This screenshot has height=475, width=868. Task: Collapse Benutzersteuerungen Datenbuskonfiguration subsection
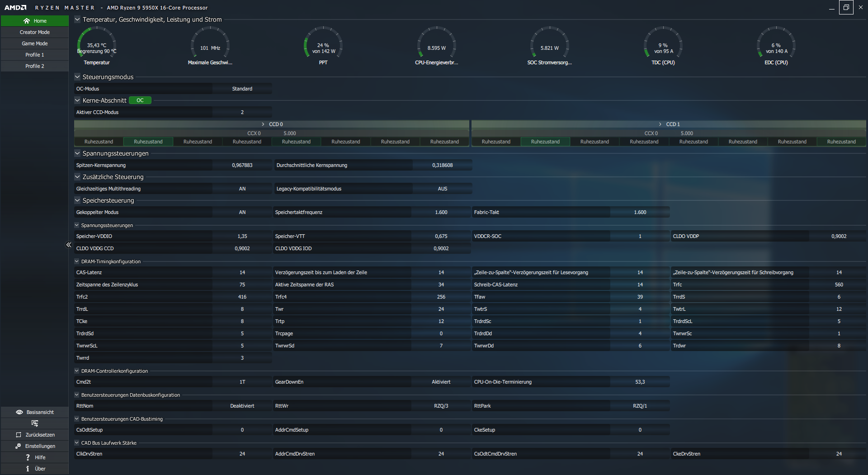(77, 395)
